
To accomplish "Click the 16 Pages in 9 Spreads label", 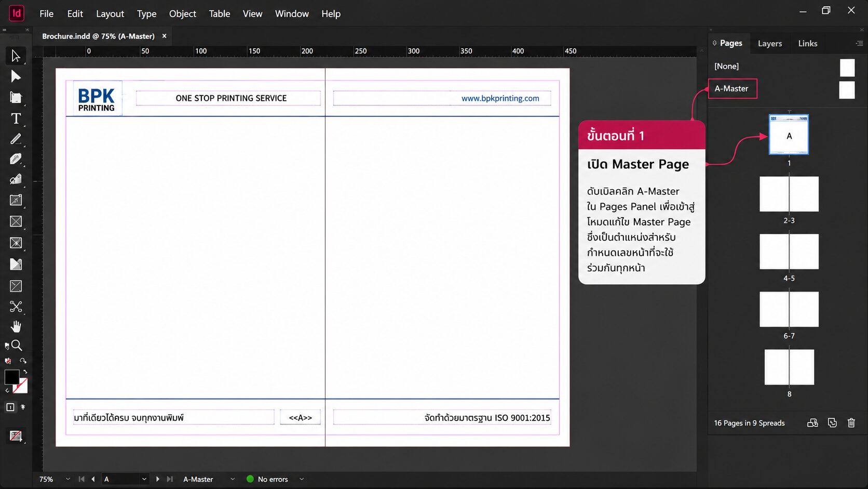I will (x=749, y=423).
